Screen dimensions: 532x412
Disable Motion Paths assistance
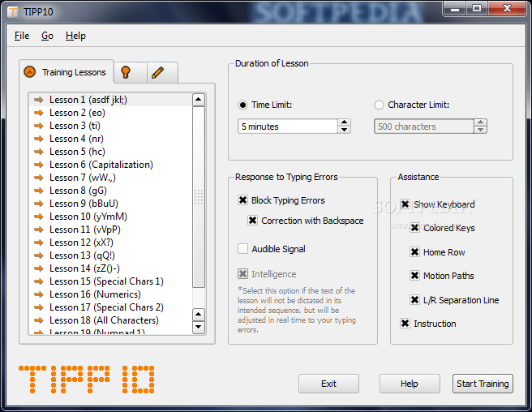414,276
